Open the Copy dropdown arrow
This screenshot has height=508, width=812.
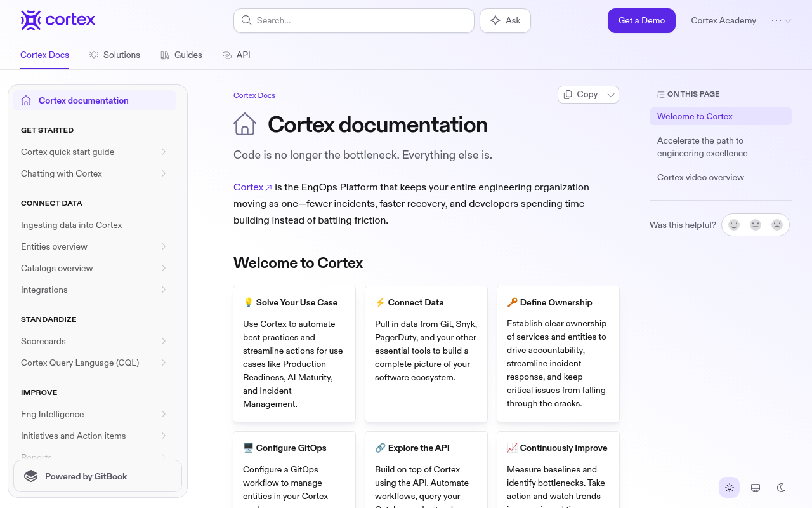(x=611, y=95)
